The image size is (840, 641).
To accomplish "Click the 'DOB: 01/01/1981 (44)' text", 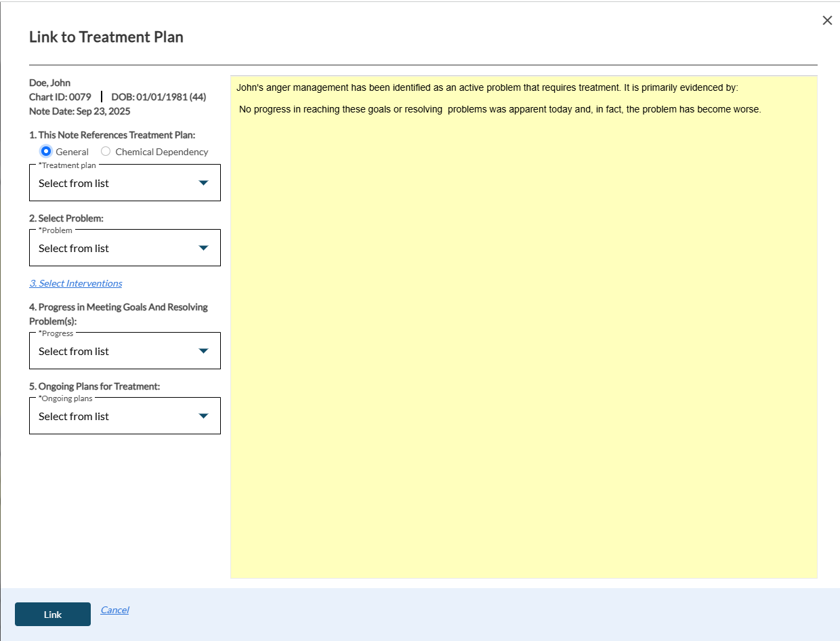I will click(x=159, y=97).
